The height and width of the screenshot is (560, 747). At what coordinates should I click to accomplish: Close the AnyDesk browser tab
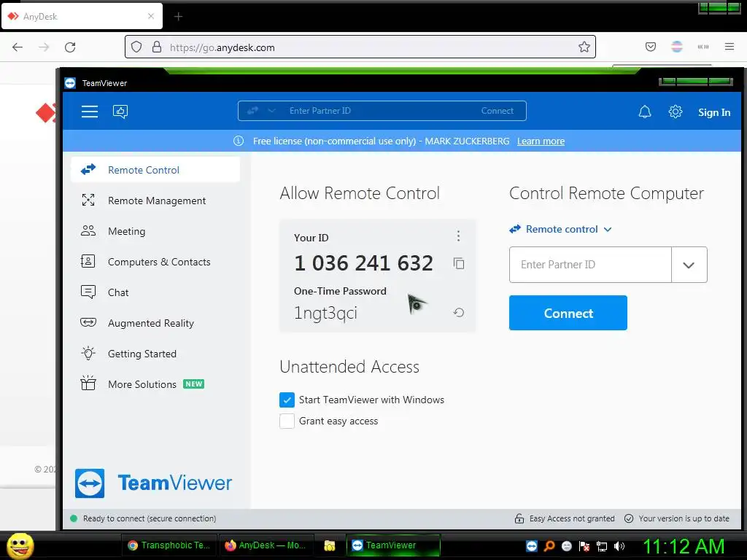click(151, 16)
